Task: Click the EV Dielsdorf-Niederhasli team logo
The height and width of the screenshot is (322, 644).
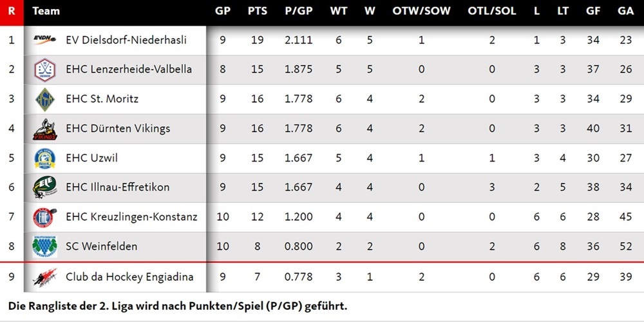Action: [x=45, y=40]
